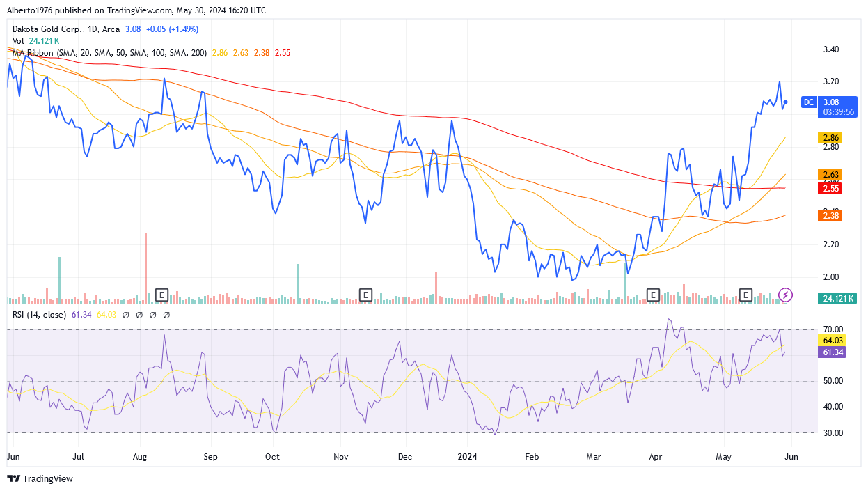
Task: Click the 50.00 RSI scale label
Action: click(833, 381)
